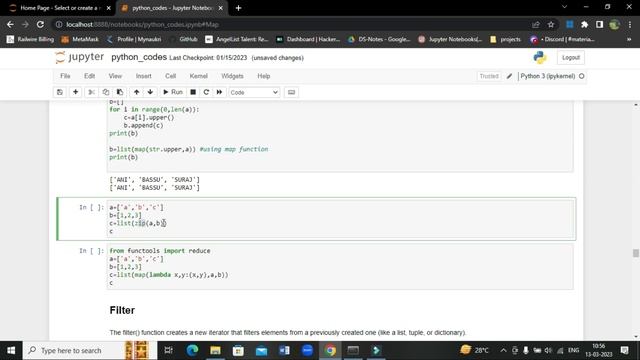
Task: Open the browser extensions puzzle icon
Action: tap(584, 24)
